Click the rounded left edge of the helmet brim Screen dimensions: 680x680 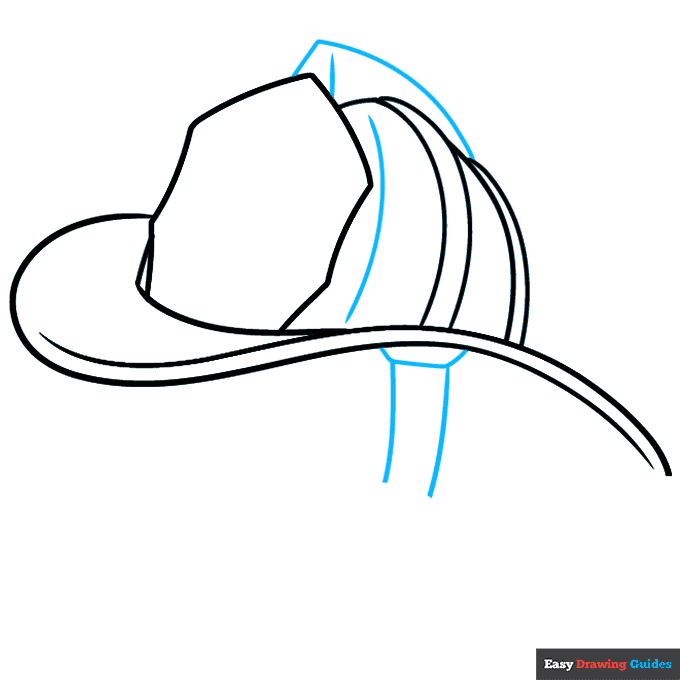[x=14, y=292]
